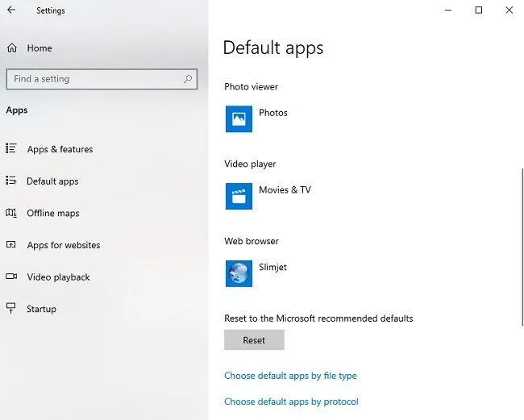Screen dimensions: 524x420
Task: Click the Web browser label
Action: click(x=252, y=241)
